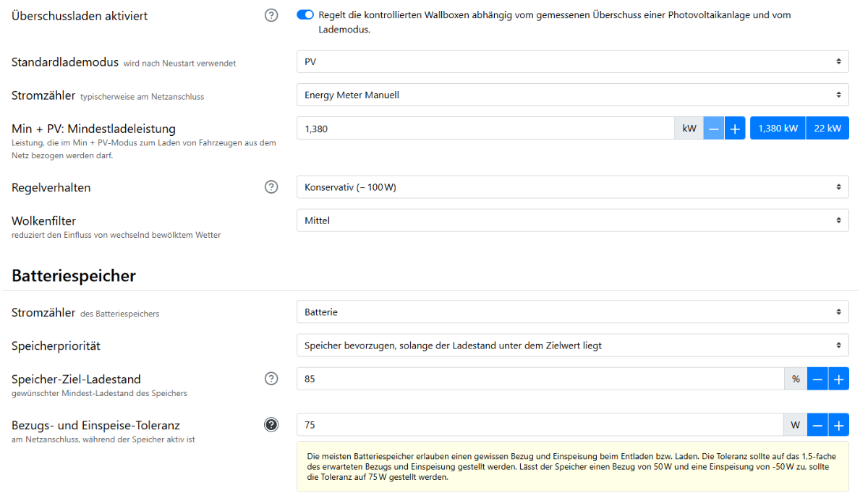
Task: Open Stromzähler dropdown with Energy Meter Manuell
Action: click(x=572, y=95)
